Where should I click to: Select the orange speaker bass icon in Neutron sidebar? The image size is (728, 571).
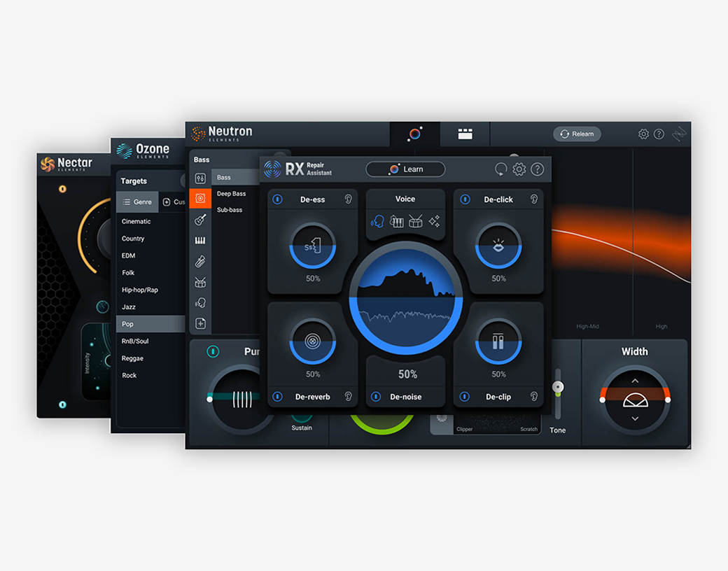201,199
